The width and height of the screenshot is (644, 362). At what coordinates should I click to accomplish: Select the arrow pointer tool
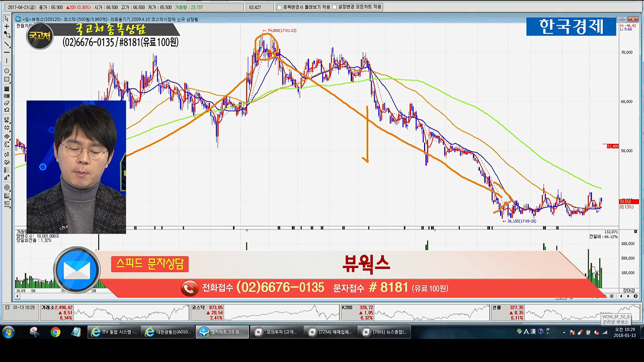(7, 19)
